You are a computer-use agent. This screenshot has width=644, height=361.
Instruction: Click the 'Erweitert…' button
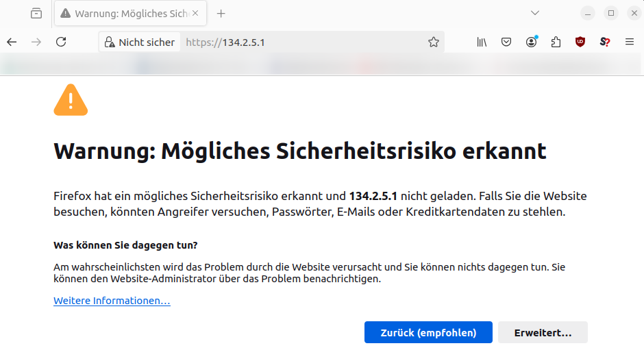pyautogui.click(x=543, y=332)
